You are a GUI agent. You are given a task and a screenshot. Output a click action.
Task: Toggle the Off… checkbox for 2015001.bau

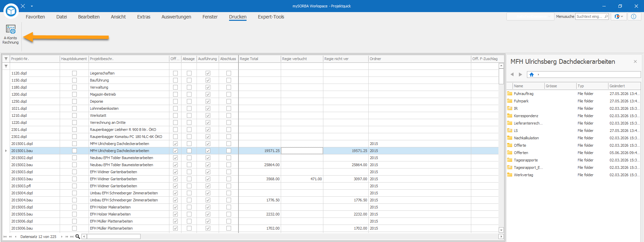(x=175, y=151)
